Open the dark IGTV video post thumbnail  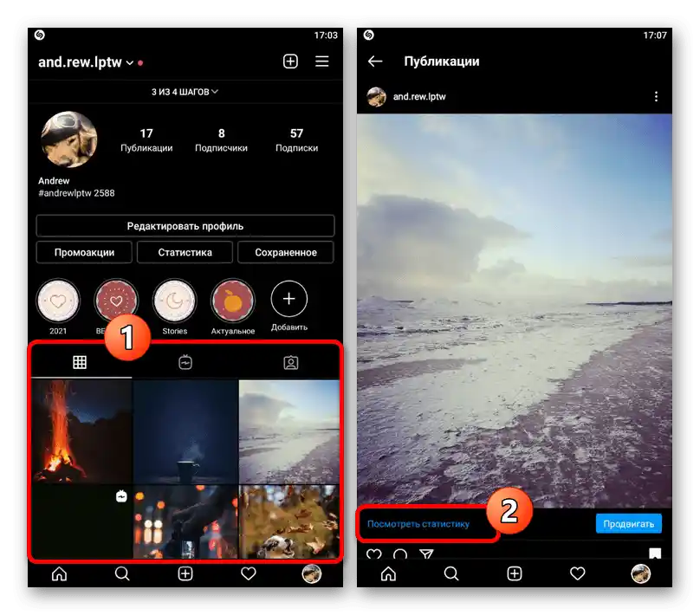click(81, 521)
